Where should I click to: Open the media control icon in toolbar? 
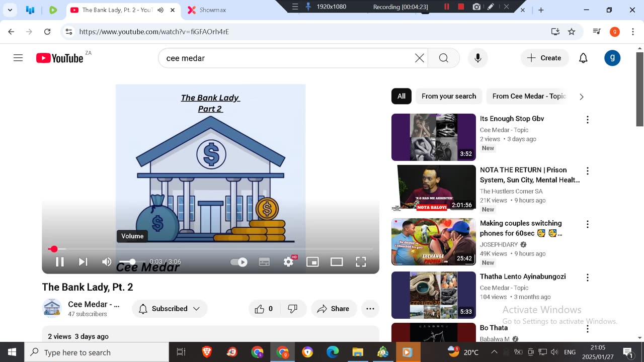point(597,32)
